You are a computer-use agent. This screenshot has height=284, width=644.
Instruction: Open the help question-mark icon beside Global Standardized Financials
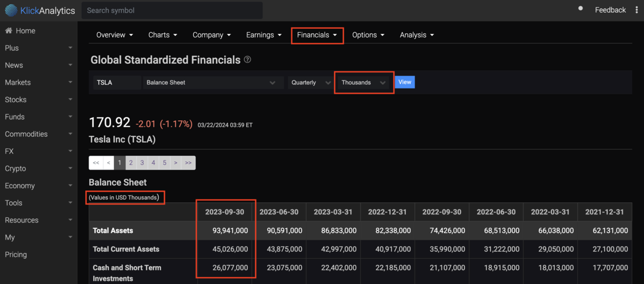coord(247,60)
